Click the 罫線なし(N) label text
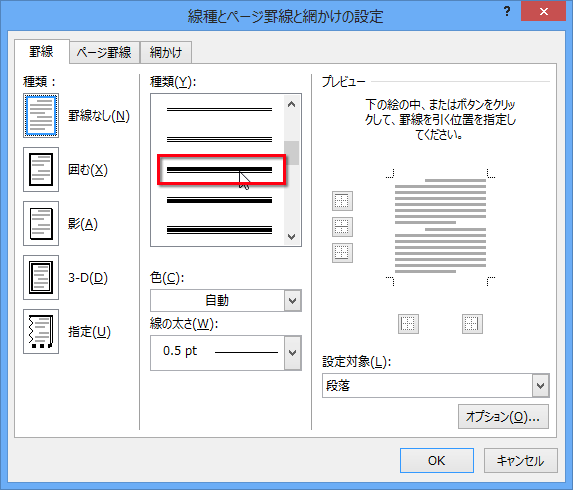Viewport: 573px width, 490px height. pyautogui.click(x=99, y=116)
